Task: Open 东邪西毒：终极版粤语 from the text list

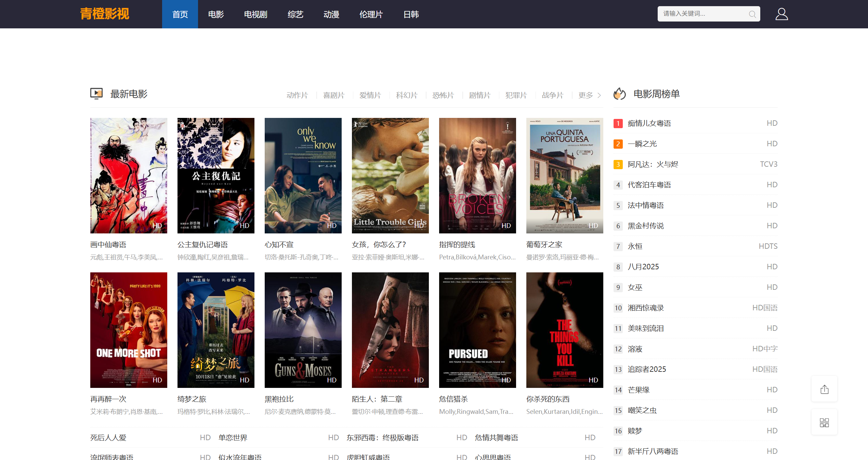Action: pyautogui.click(x=382, y=438)
